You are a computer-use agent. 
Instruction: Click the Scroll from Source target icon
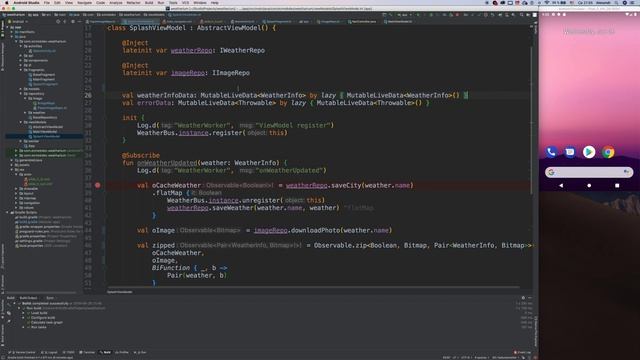pos(58,21)
